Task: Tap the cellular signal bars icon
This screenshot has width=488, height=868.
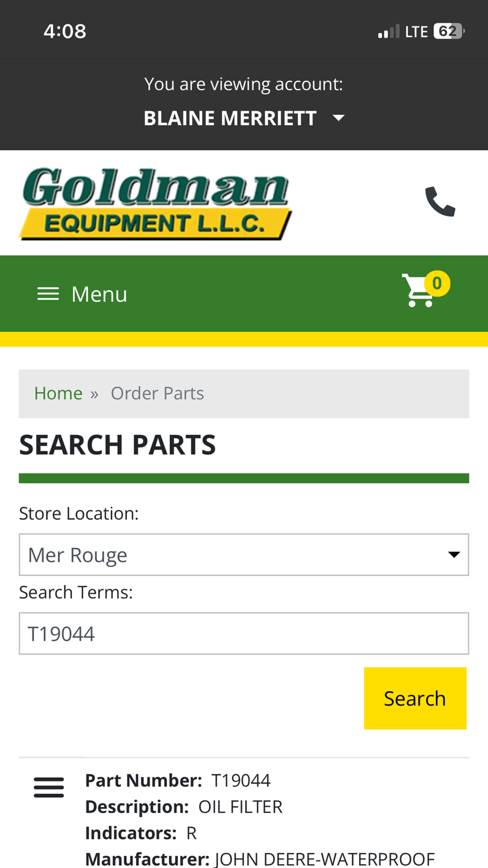Action: 389,31
